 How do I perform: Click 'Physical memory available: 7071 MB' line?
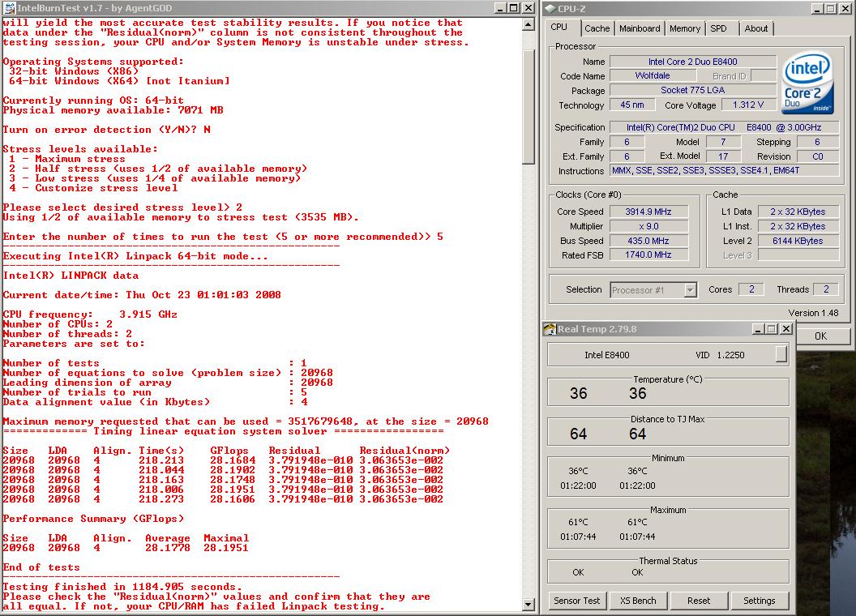point(113,109)
